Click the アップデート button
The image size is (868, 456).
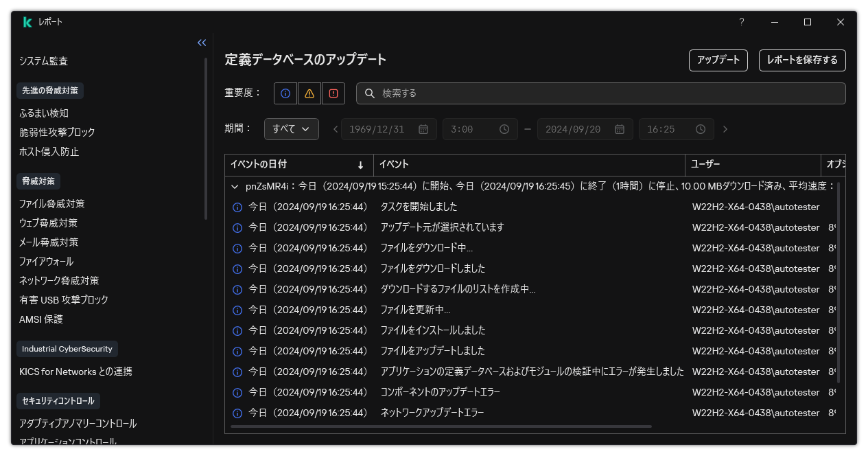[x=718, y=60]
